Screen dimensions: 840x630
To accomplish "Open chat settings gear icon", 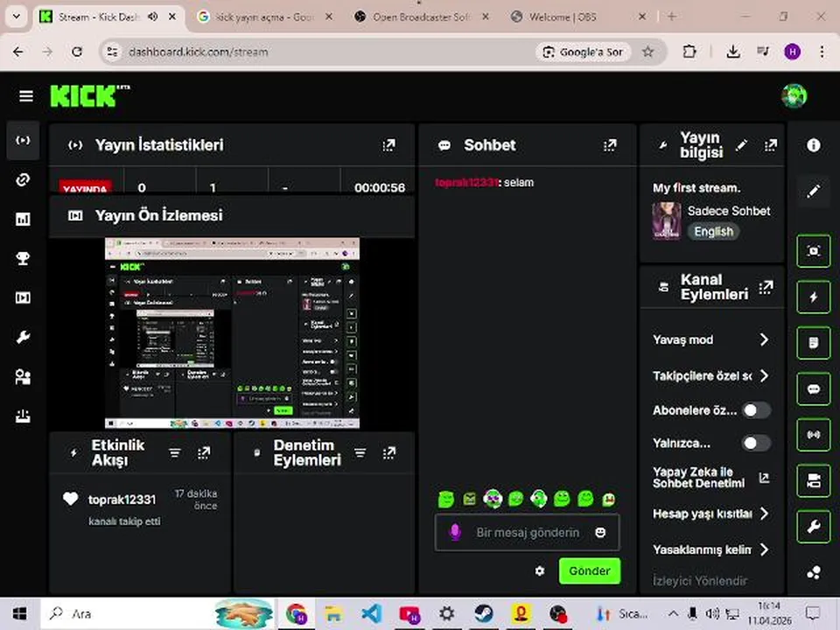I will (540, 571).
